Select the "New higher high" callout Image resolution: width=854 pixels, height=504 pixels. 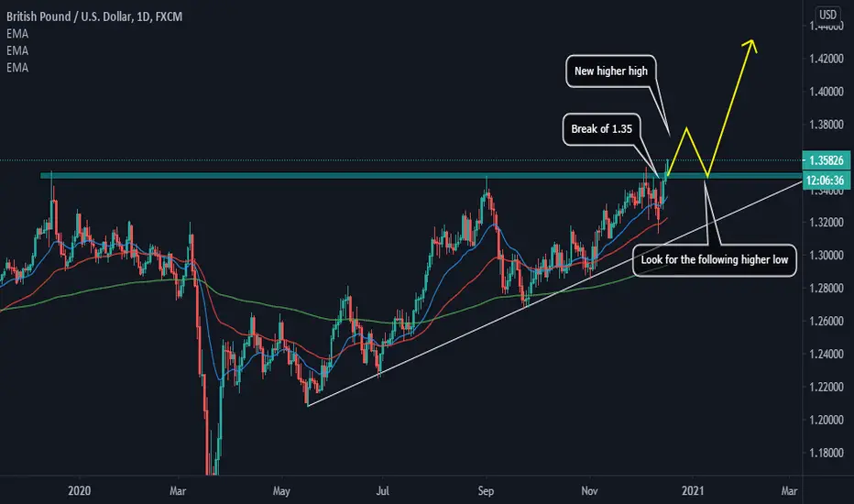(610, 71)
